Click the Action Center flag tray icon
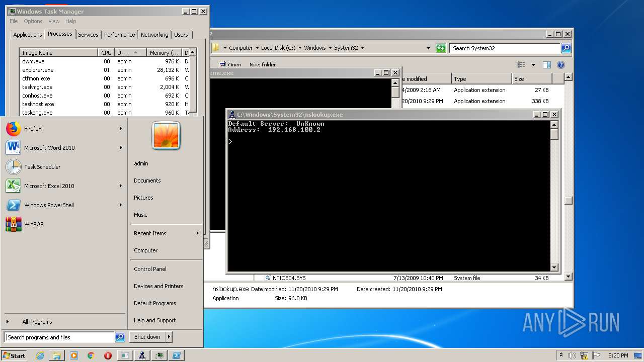Viewport: 644px width, 362px height. coord(595,355)
